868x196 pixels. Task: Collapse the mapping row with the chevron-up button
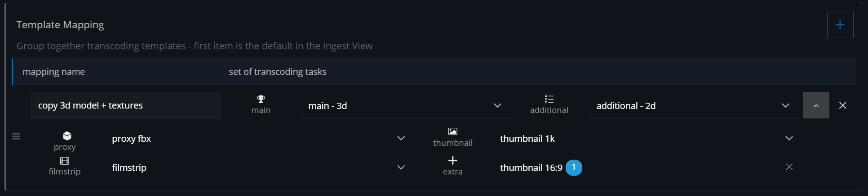click(x=816, y=105)
